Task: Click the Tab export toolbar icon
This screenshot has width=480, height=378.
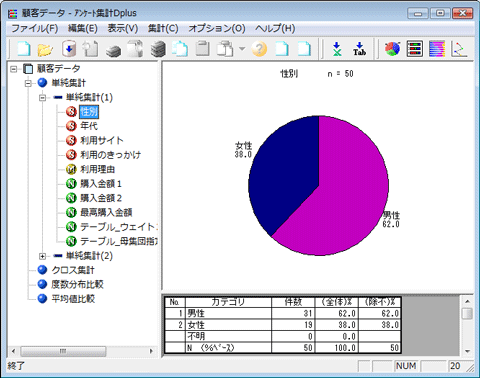Action: coord(359,49)
